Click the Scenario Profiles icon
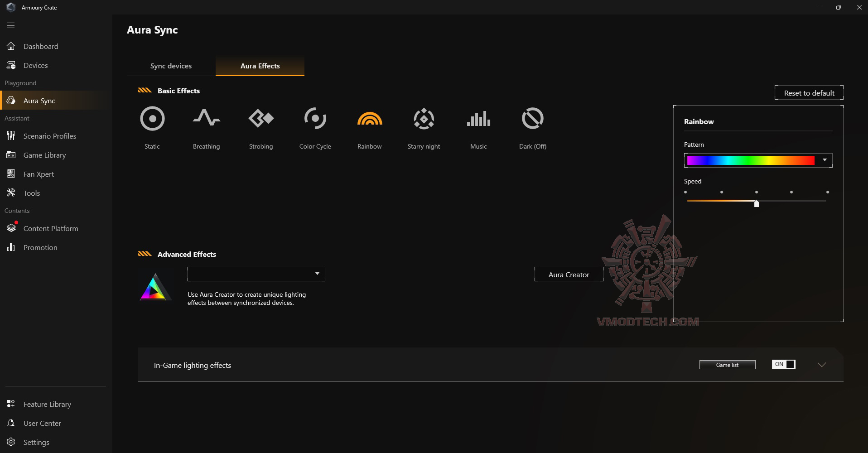This screenshot has width=868, height=453. (x=11, y=136)
